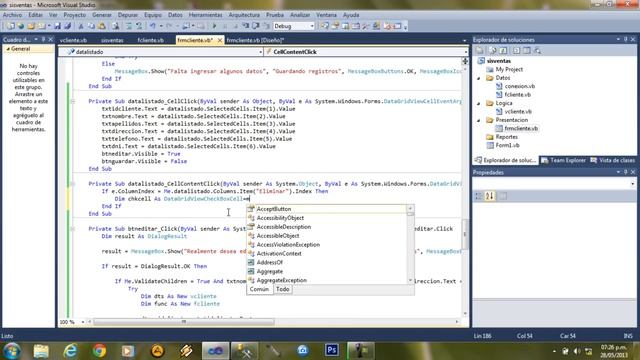The height and width of the screenshot is (360, 640).
Task: Click the volume speaker tray icon
Action: 577,351
